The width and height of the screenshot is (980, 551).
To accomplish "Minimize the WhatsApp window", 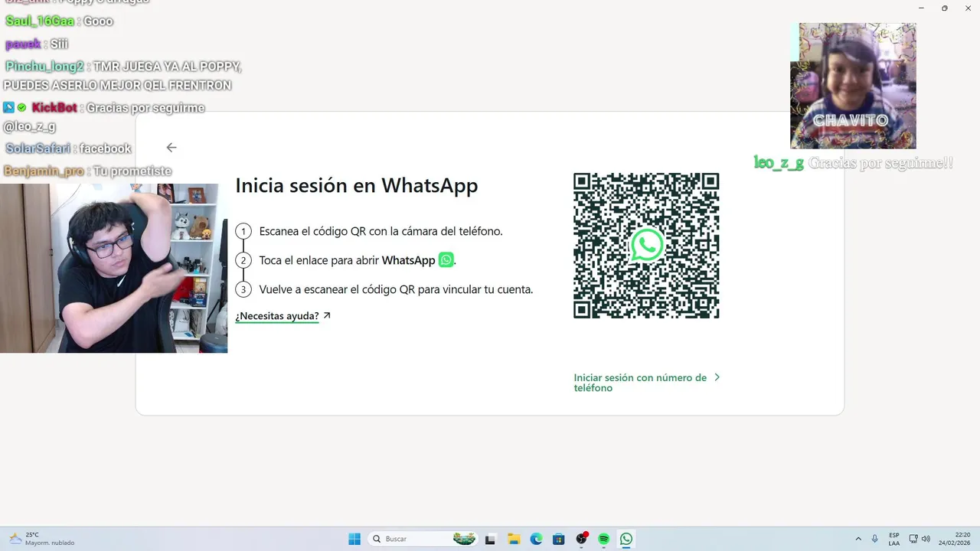I will click(x=921, y=8).
